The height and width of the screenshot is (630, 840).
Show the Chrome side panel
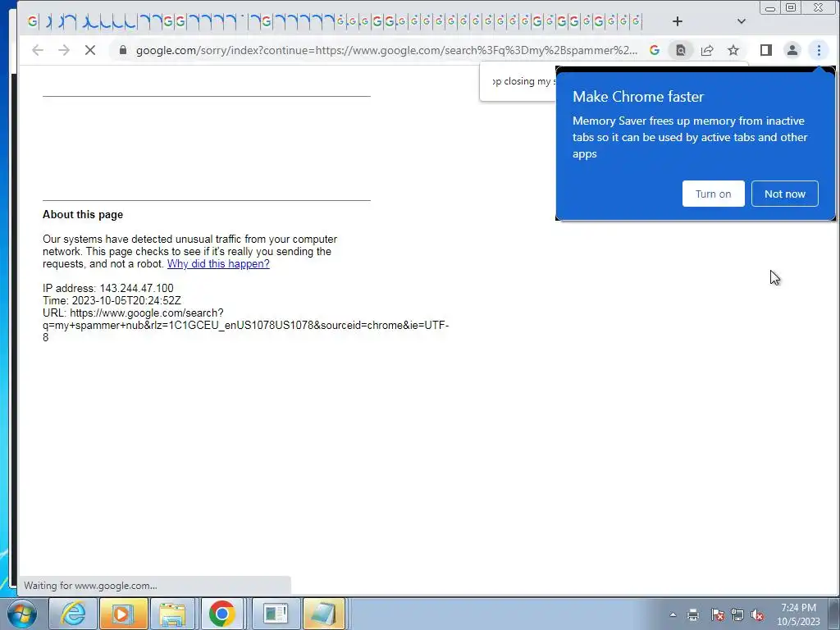click(766, 50)
